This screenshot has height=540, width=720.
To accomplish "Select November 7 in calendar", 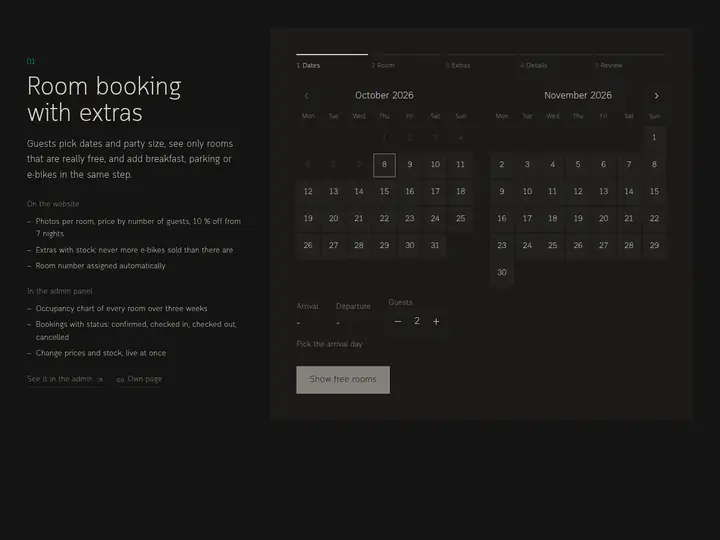I will [629, 165].
